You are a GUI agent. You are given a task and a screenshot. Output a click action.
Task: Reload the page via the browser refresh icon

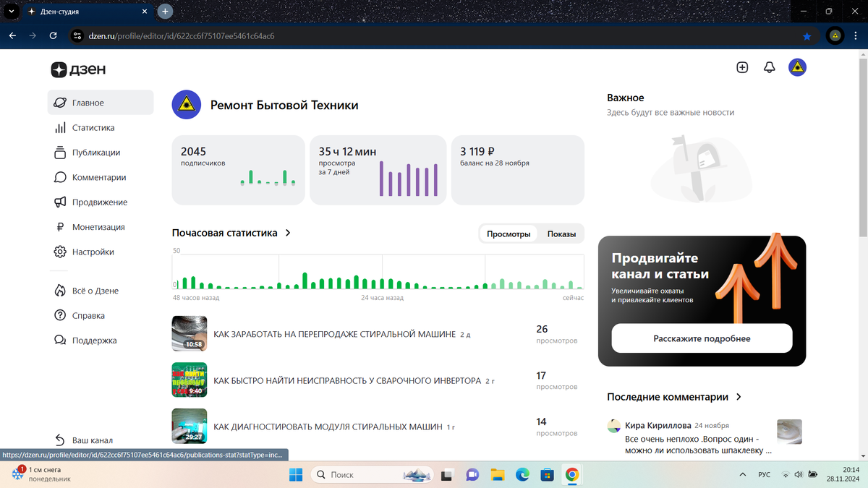53,35
